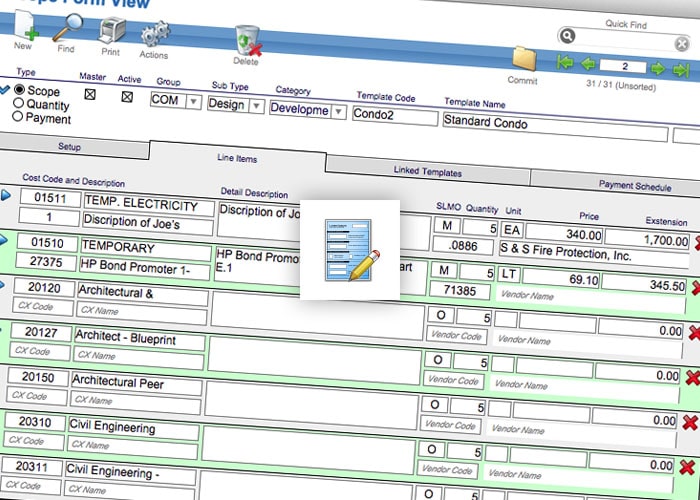Go to next record arrow
700x500 pixels.
pos(658,69)
